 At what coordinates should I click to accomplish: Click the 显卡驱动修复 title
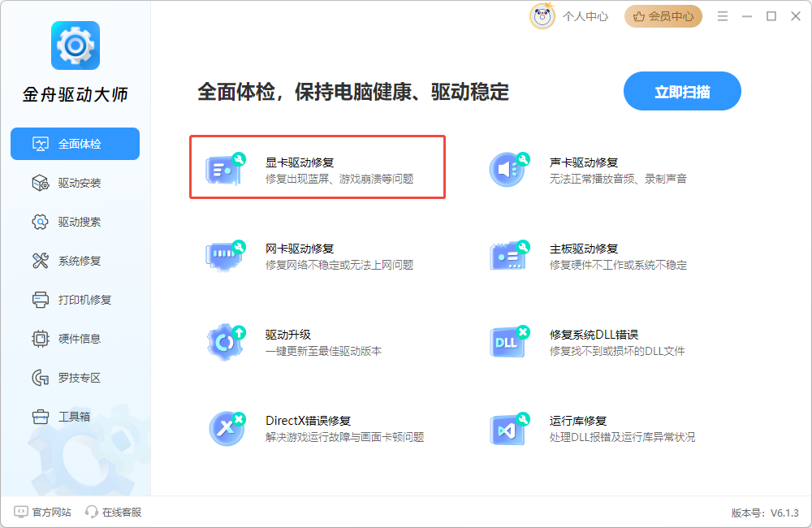click(x=300, y=162)
